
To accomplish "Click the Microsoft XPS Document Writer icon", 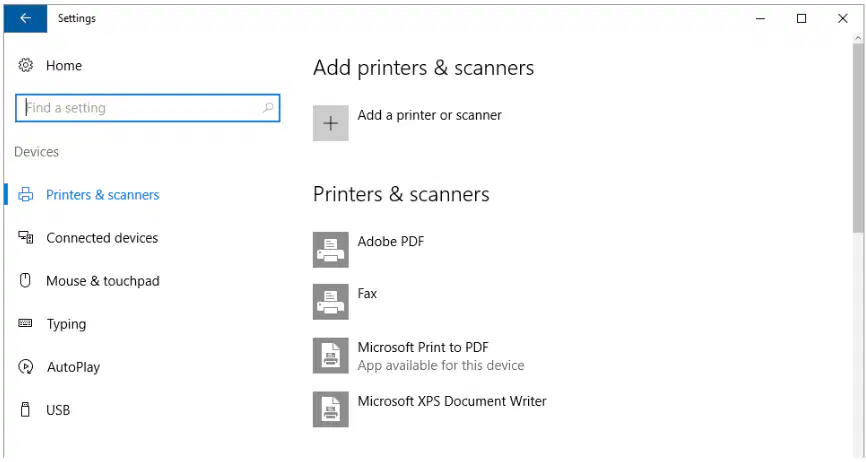I will coord(331,409).
